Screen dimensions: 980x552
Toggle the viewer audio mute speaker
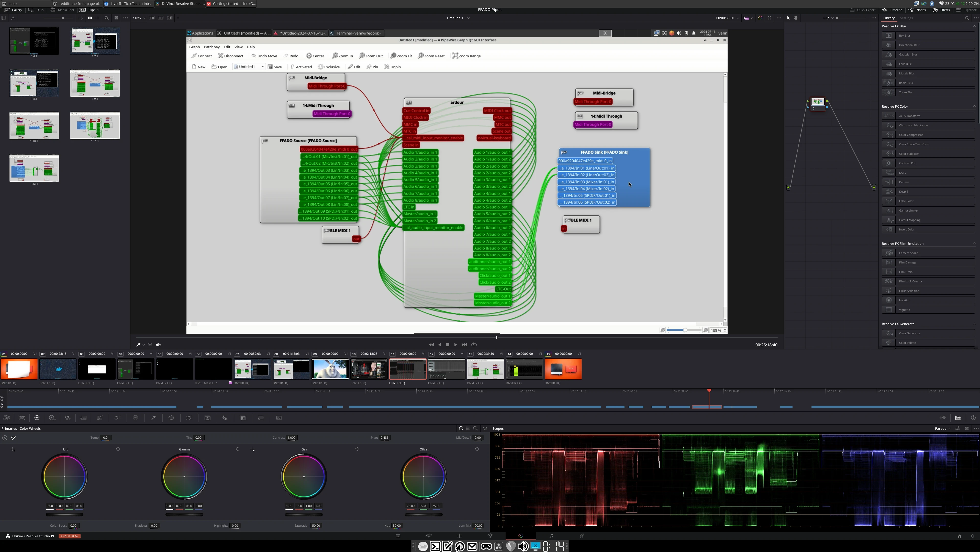click(x=158, y=345)
